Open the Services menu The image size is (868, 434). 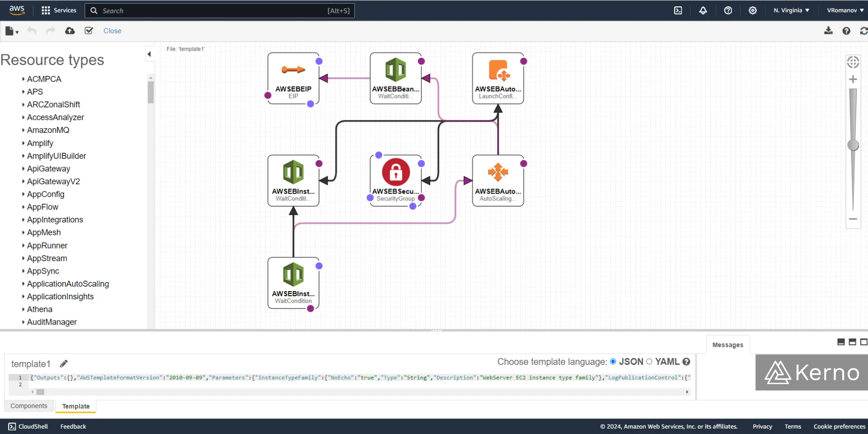[59, 10]
